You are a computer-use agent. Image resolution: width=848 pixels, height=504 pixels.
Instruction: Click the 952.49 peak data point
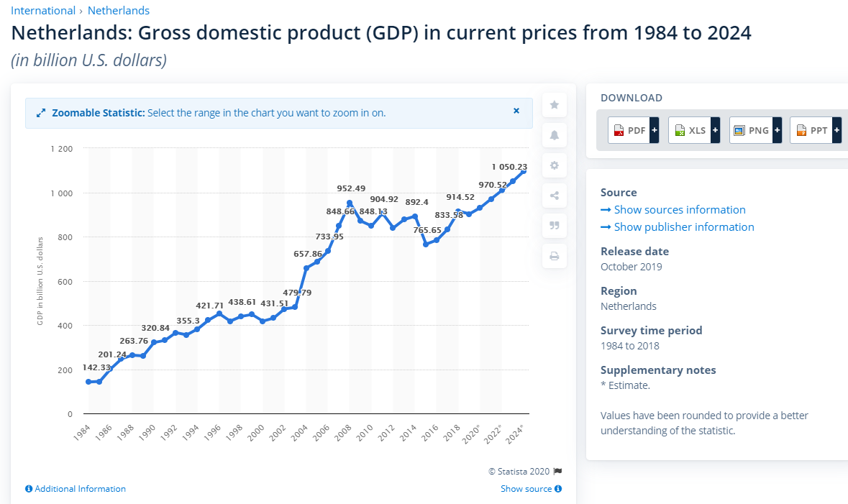(350, 203)
